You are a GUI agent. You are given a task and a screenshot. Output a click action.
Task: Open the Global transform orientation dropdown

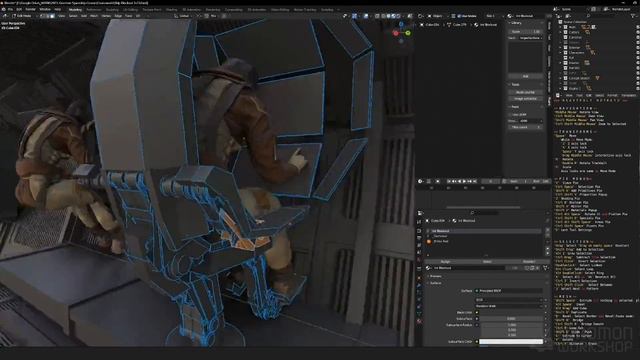point(183,16)
